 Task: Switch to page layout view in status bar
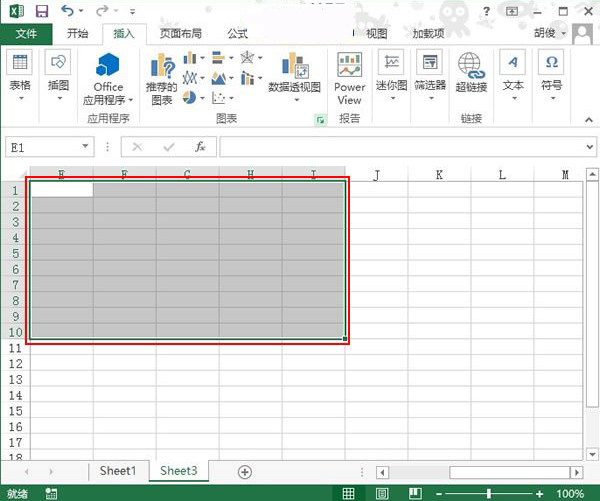click(x=379, y=493)
